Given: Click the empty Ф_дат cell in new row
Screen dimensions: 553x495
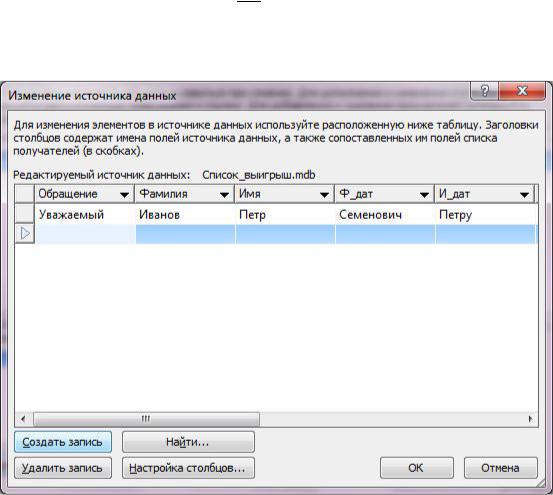Looking at the screenshot, I should coord(385,234).
